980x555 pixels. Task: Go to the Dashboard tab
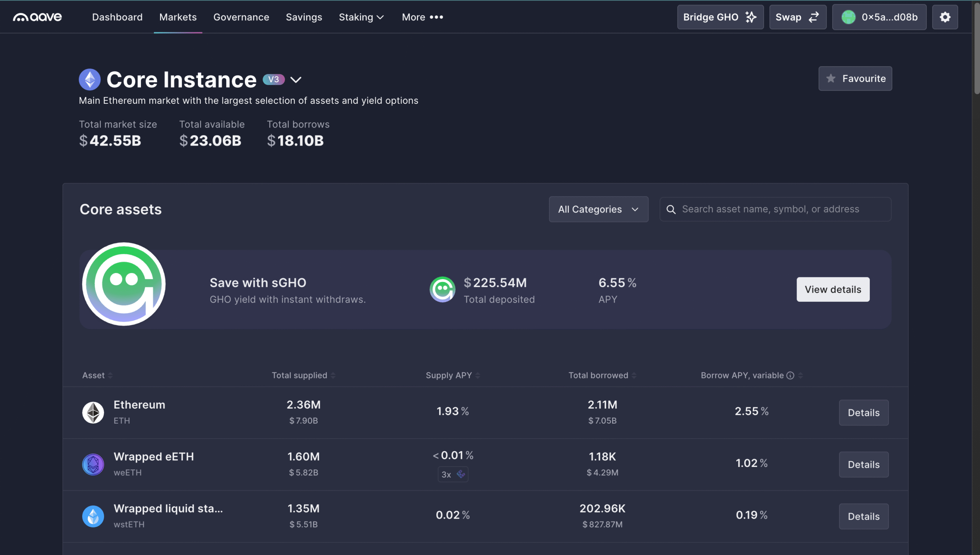117,17
